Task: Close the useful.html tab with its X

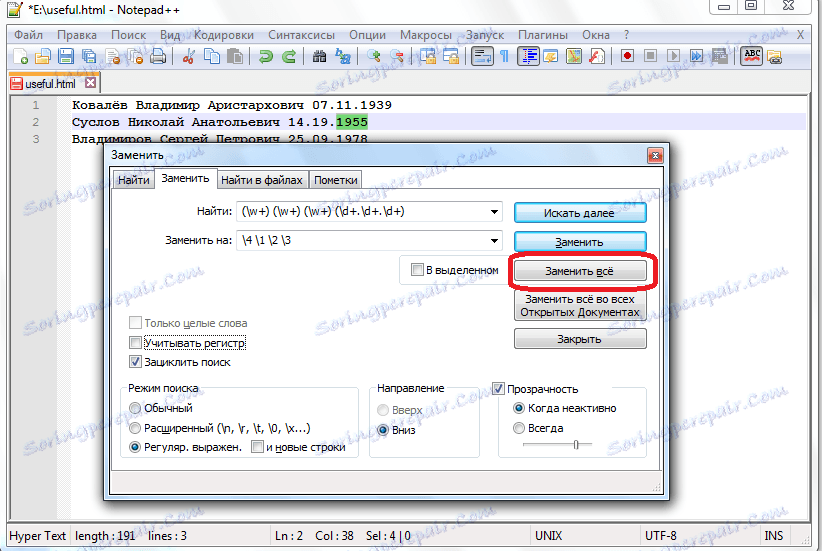Action: 91,83
